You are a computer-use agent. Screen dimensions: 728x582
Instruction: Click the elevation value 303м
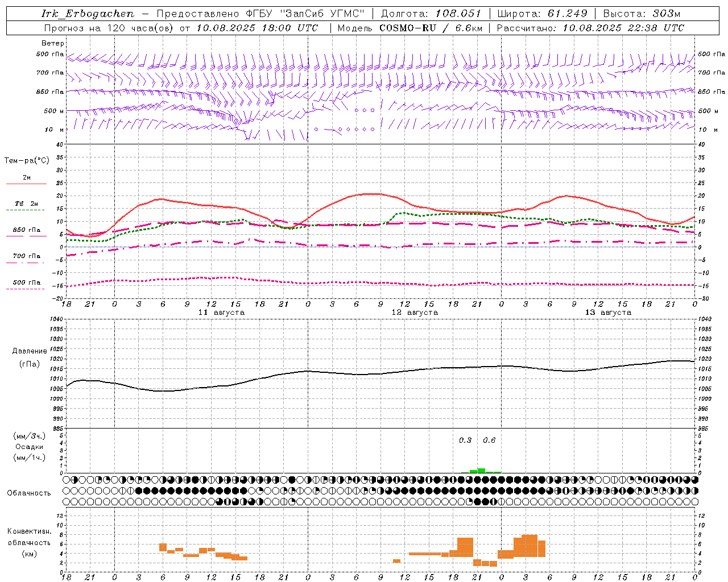click(666, 14)
